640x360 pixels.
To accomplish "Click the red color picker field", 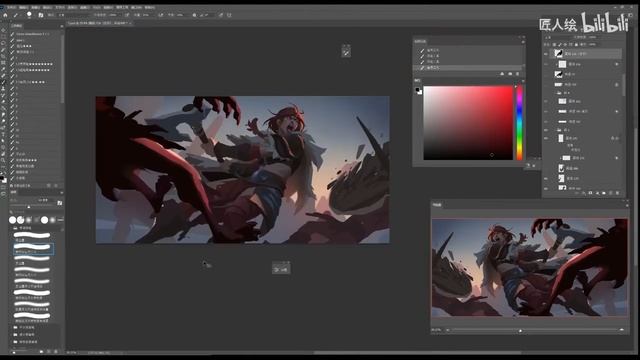I will pos(468,122).
